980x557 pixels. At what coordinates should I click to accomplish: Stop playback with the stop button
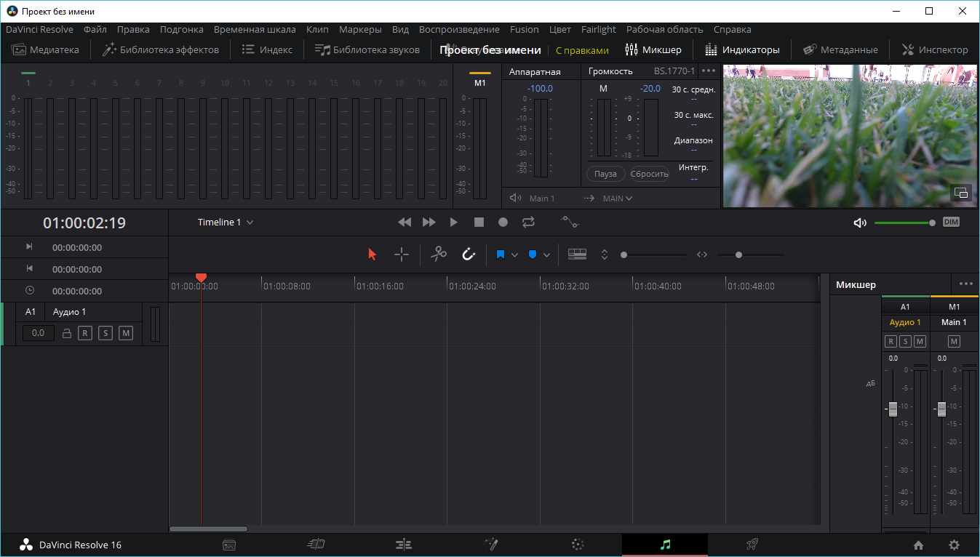[x=479, y=222]
